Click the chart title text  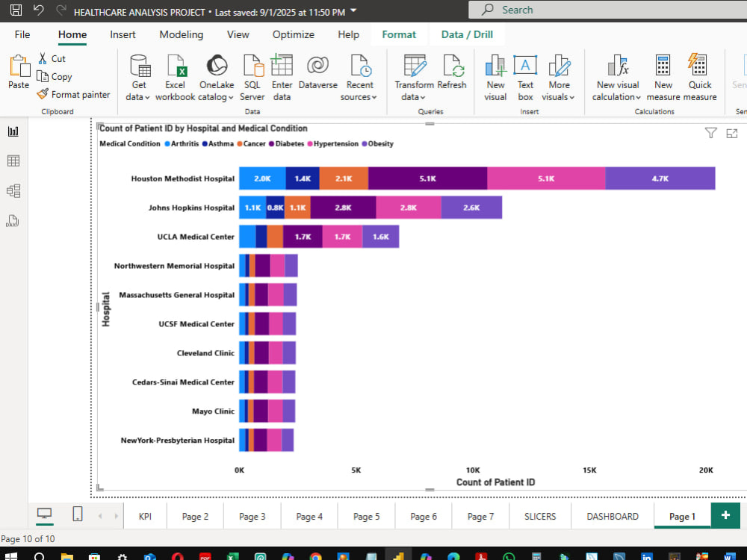point(203,128)
